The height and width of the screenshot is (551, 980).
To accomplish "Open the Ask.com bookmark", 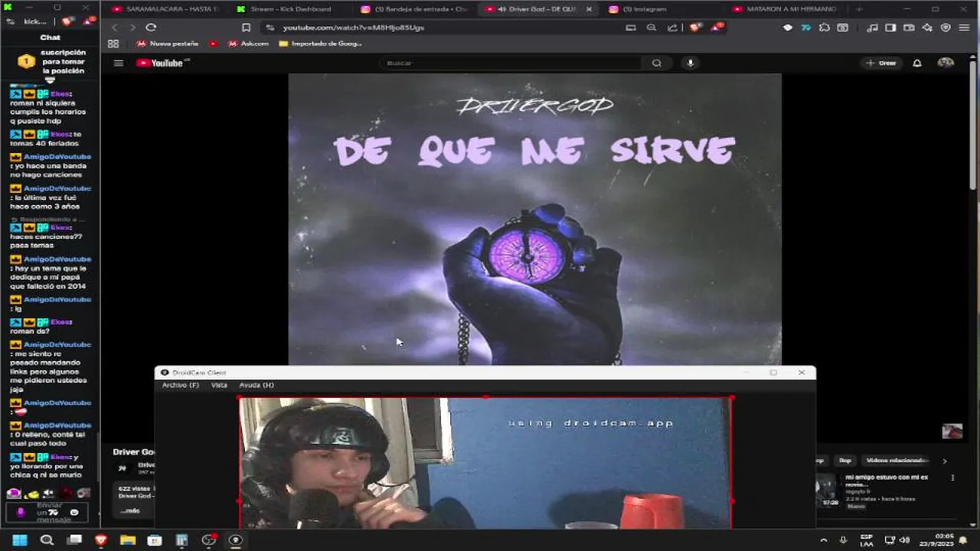I will tap(249, 44).
